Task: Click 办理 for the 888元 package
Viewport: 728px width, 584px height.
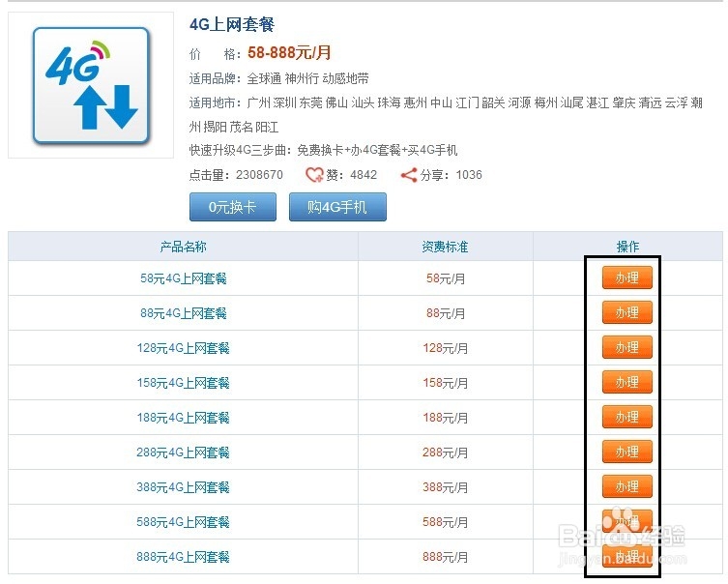Action: pos(627,556)
